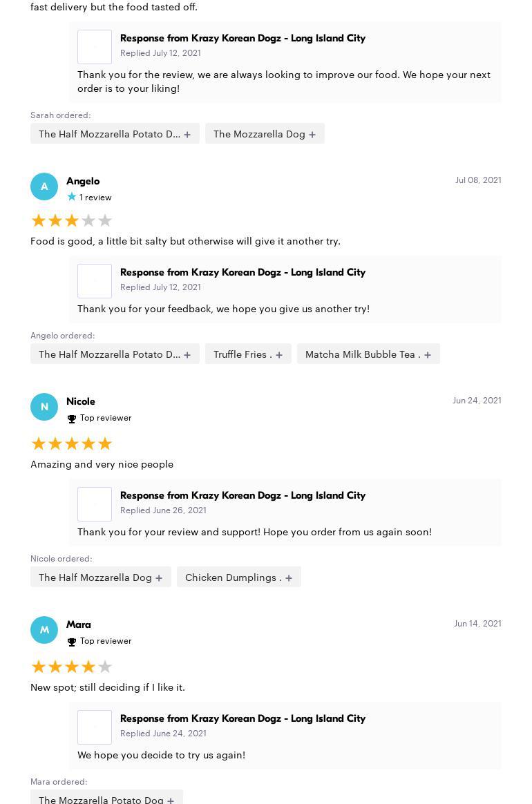Click Angelo's three-star rating
This screenshot has height=804, width=532.
click(72, 220)
